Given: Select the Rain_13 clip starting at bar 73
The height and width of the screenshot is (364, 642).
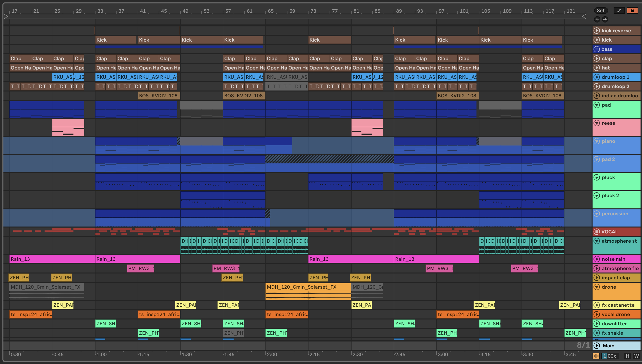Looking at the screenshot, I should click(351, 259).
